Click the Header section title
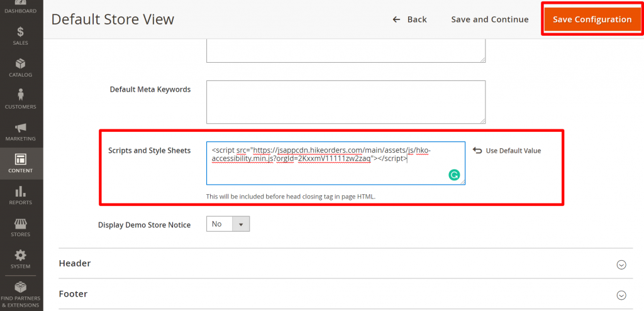Viewport: 644px width, 311px height. pyautogui.click(x=75, y=263)
